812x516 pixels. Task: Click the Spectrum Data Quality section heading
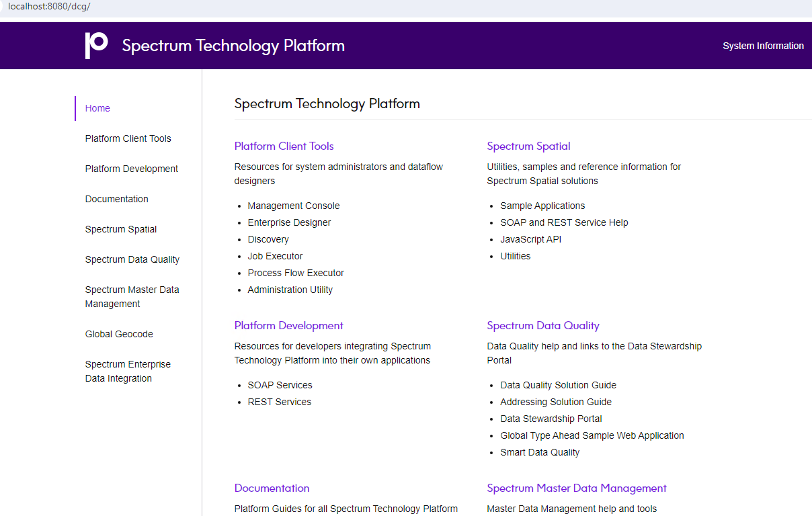tap(542, 325)
